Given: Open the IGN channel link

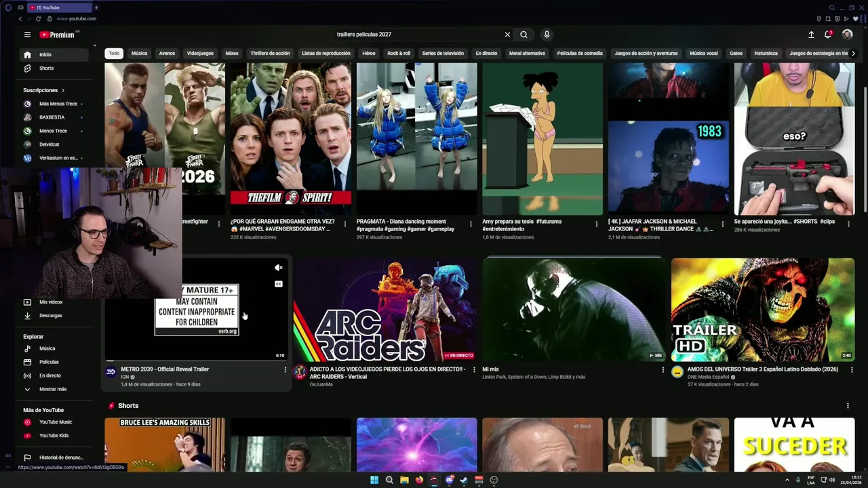Looking at the screenshot, I should [125, 377].
